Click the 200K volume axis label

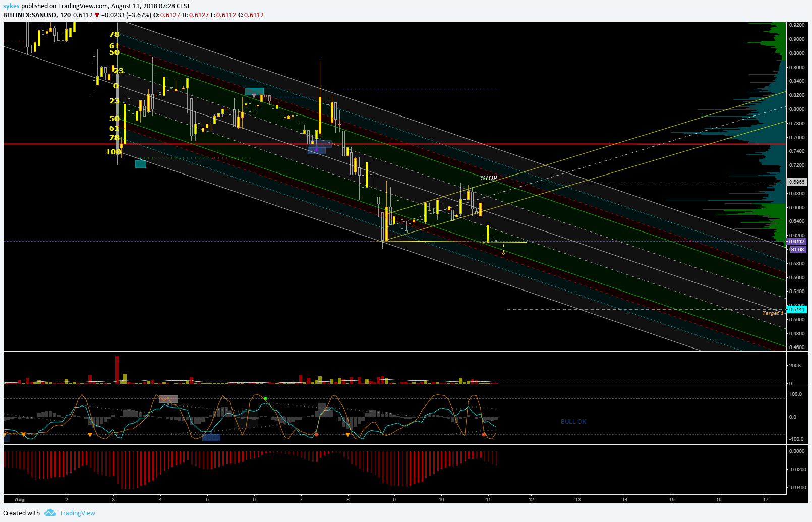795,365
